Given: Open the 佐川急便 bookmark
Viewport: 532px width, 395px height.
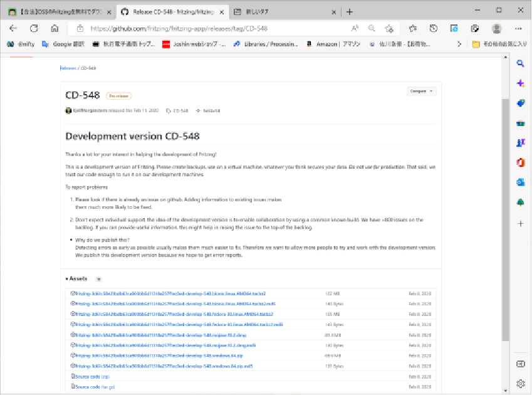Looking at the screenshot, I should 400,44.
